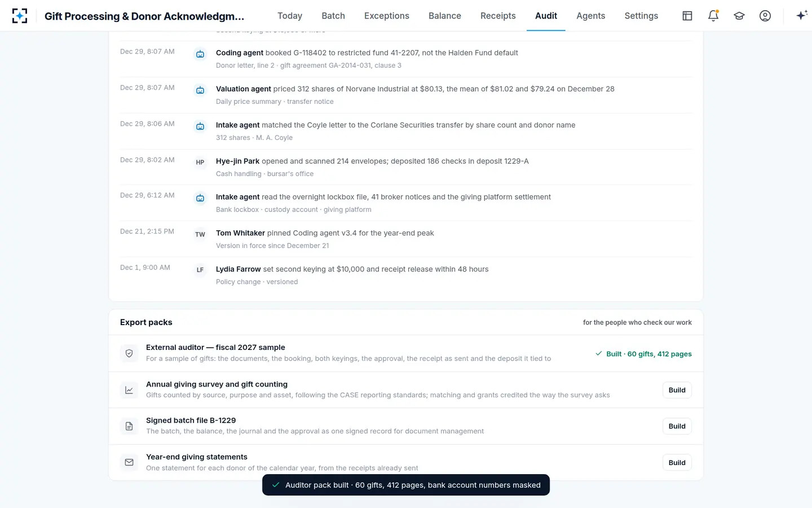Click agent icon beside Coyle letter match entry

tap(200, 126)
